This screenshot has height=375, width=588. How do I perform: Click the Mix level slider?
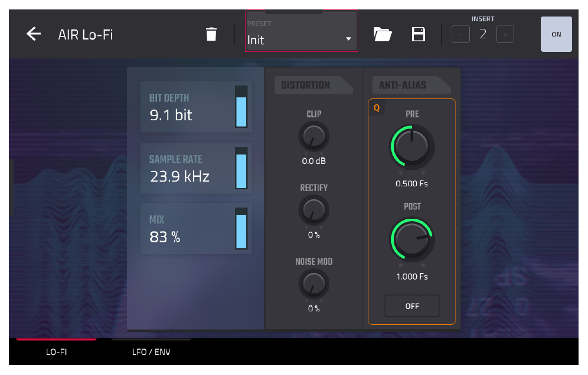tap(241, 229)
